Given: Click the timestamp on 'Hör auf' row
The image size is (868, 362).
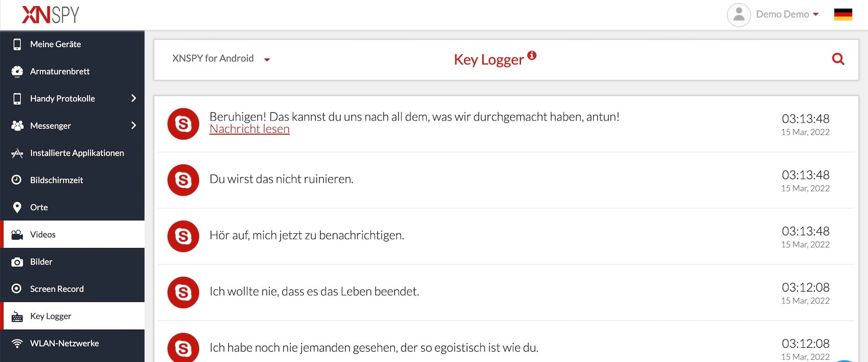Looking at the screenshot, I should pyautogui.click(x=805, y=231).
